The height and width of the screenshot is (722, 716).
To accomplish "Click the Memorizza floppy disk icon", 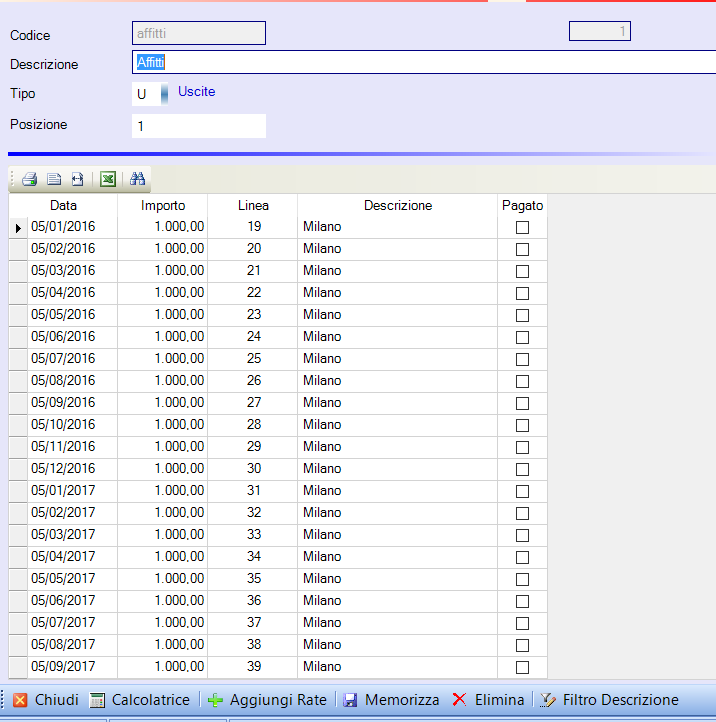I will point(350,700).
